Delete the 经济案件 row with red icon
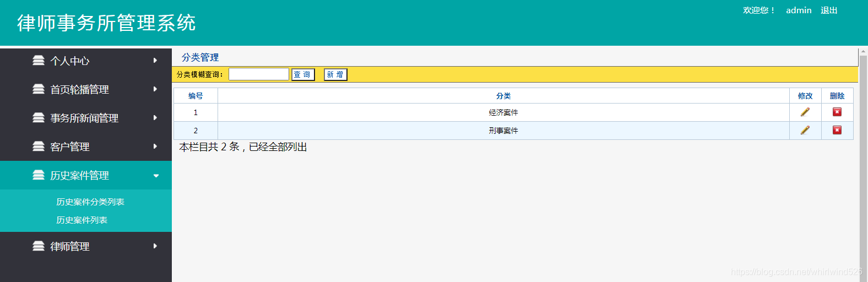The width and height of the screenshot is (868, 282). pos(837,112)
